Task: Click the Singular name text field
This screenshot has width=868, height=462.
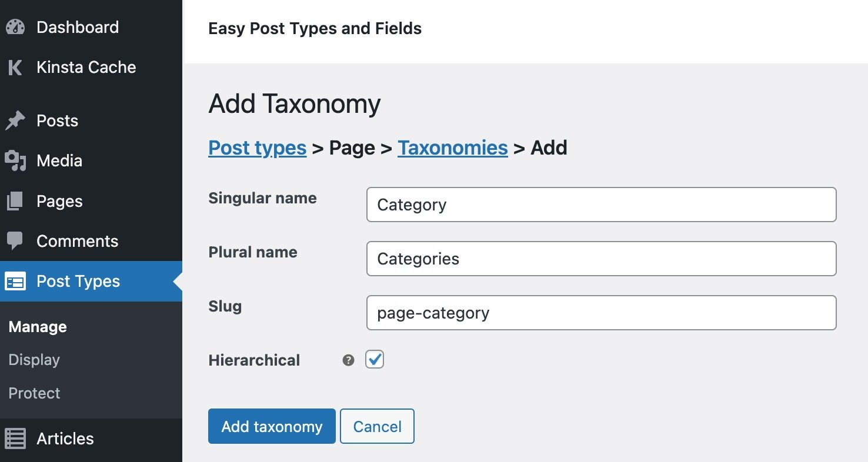Action: [601, 205]
